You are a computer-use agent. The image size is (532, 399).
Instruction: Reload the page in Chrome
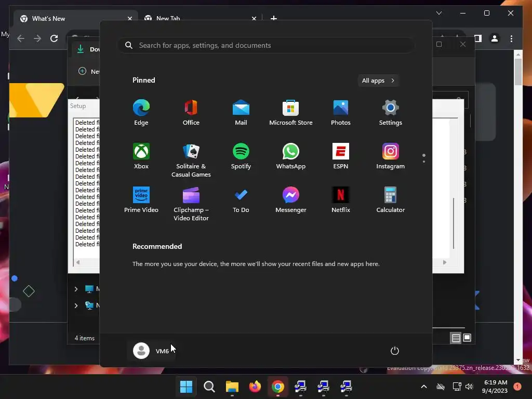54,38
